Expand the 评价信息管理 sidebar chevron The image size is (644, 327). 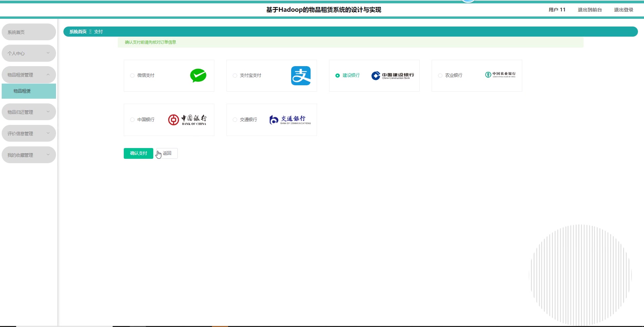[48, 133]
